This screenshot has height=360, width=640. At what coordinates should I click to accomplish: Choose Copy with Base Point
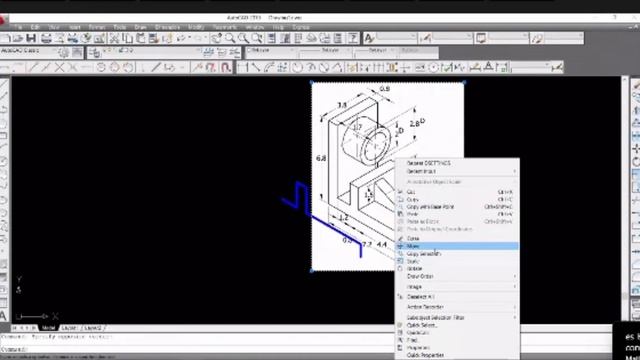click(x=457, y=207)
